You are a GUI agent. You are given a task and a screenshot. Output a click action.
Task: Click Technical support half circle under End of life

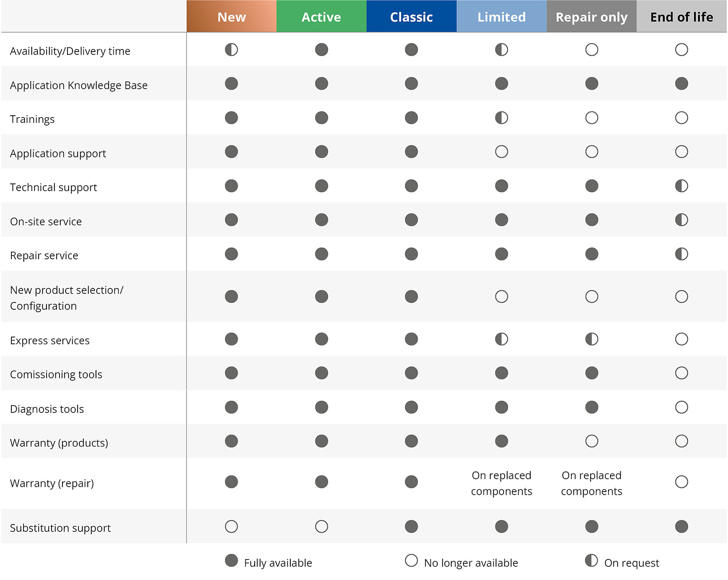click(x=681, y=186)
